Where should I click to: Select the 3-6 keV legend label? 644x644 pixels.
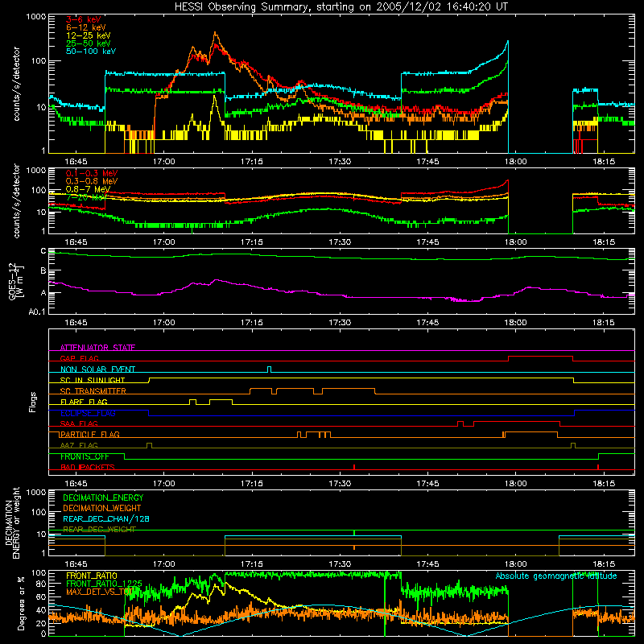pos(84,19)
